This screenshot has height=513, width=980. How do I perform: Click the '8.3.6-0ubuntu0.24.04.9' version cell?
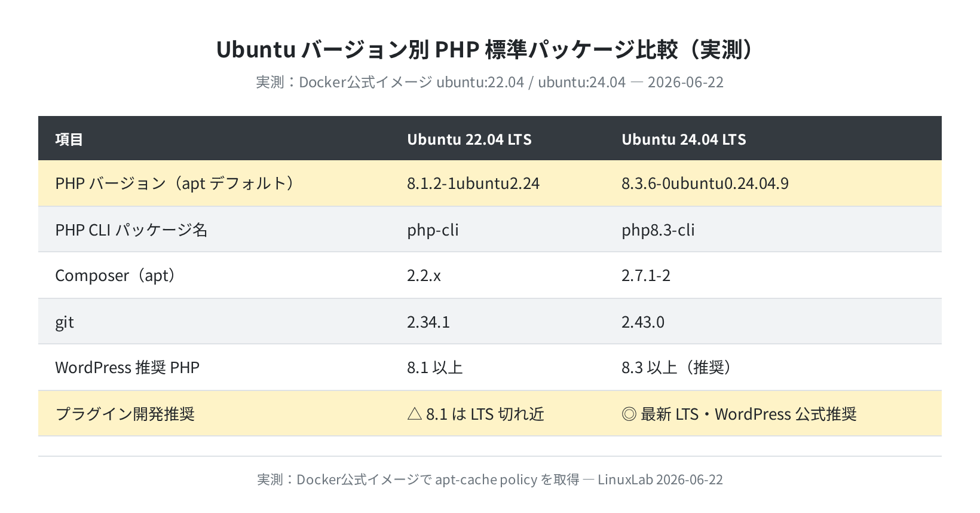(x=705, y=183)
